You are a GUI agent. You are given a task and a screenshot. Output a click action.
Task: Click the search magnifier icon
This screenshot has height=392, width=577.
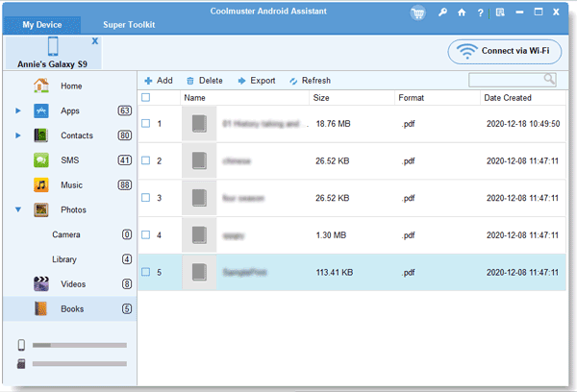click(549, 79)
